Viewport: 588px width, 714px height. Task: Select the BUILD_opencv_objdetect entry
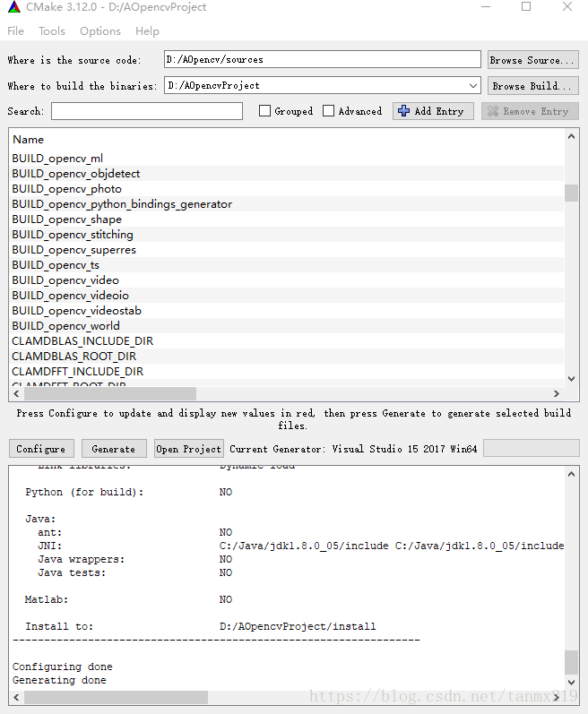point(287,174)
